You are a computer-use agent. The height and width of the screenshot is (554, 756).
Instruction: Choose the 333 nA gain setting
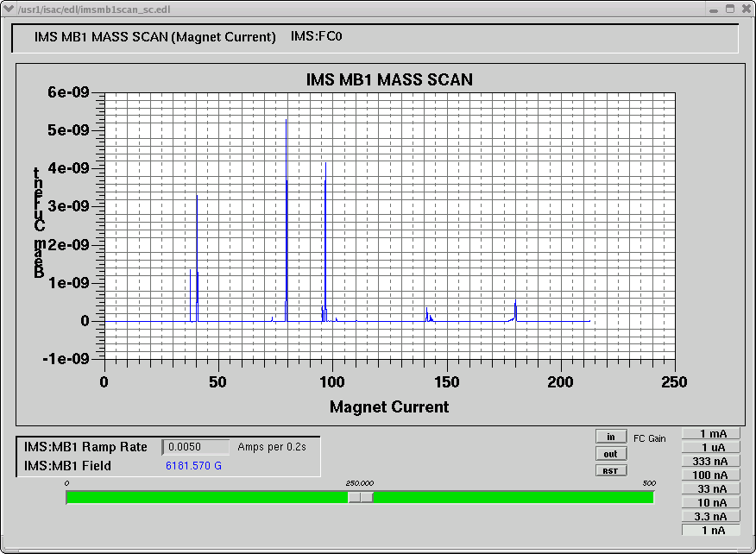713,461
